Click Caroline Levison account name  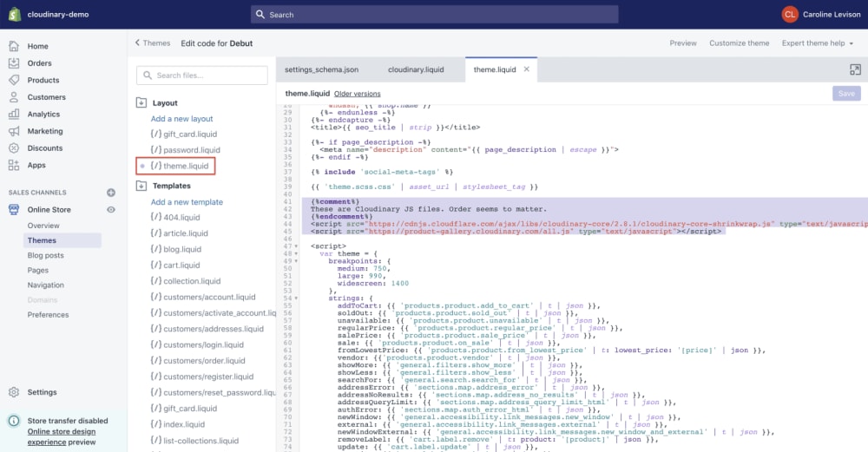[832, 15]
